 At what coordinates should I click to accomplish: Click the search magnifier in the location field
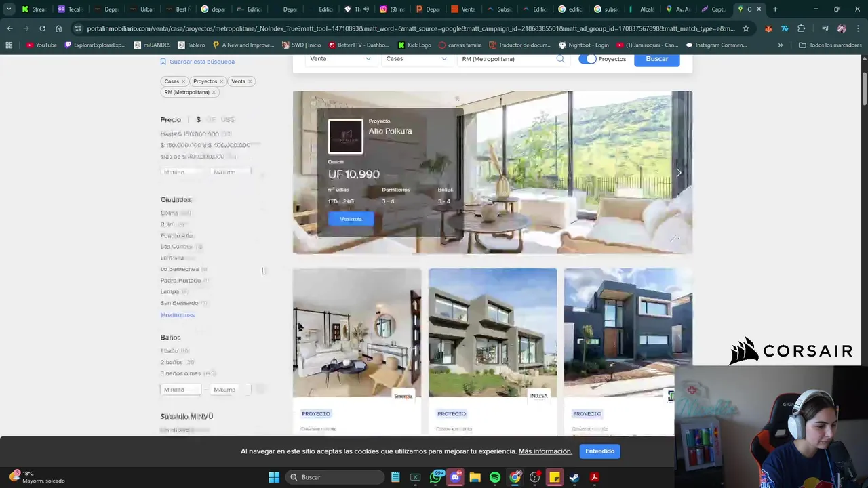click(560, 59)
